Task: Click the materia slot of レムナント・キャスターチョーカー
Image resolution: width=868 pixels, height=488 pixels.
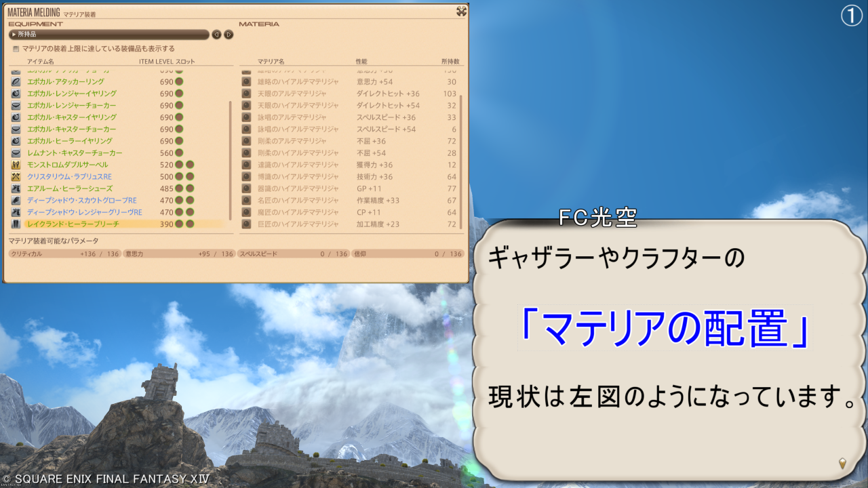Action: tap(179, 152)
